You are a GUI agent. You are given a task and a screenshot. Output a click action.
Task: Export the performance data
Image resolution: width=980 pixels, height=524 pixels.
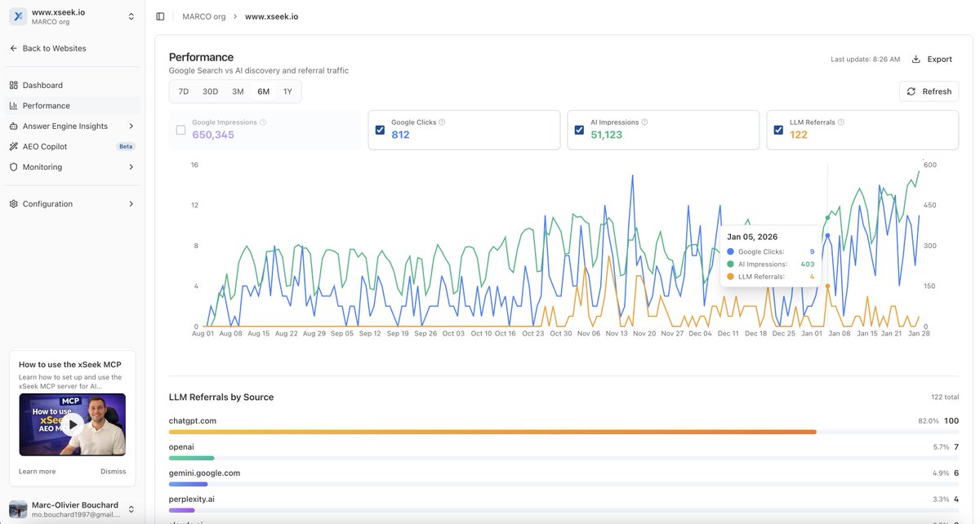(932, 59)
